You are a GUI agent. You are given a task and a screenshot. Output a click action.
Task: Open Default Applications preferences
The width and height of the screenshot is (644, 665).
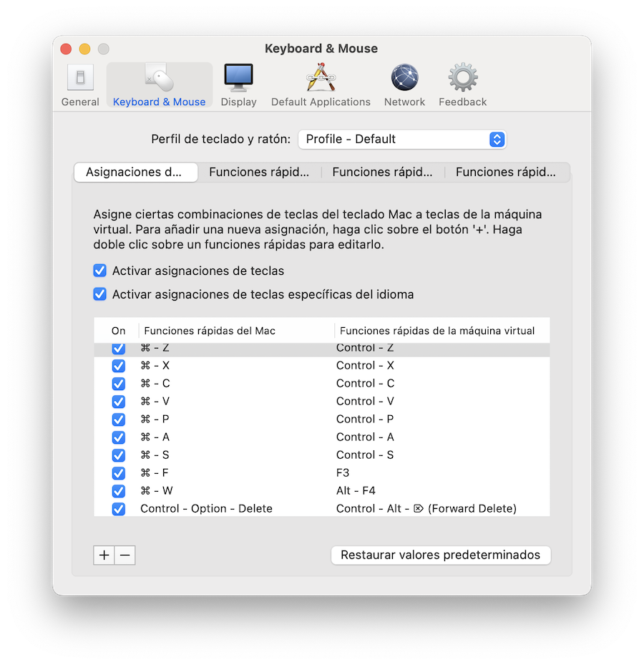coord(321,85)
